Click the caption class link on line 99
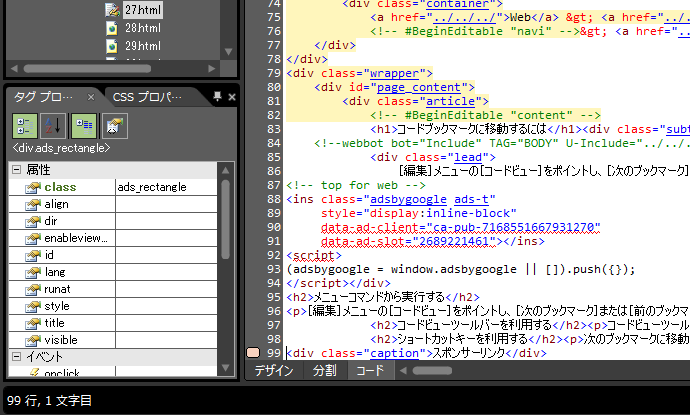The height and width of the screenshot is (415, 690). click(x=394, y=353)
